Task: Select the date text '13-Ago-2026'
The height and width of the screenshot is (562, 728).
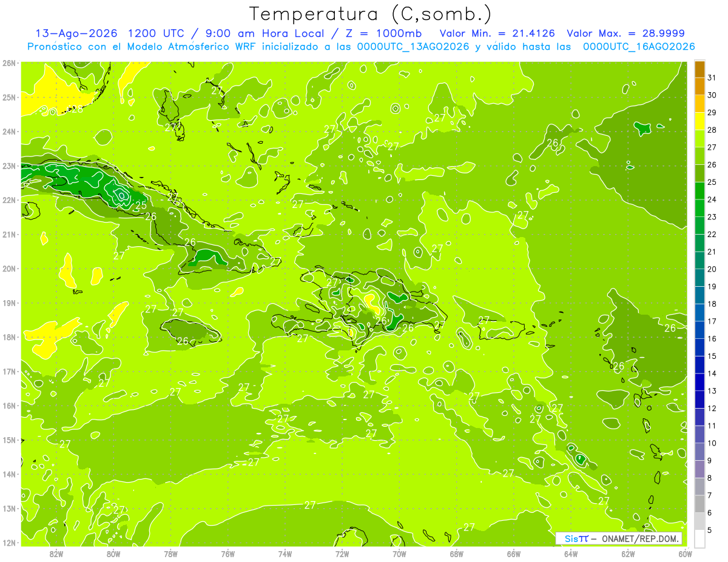Action: [x=76, y=33]
